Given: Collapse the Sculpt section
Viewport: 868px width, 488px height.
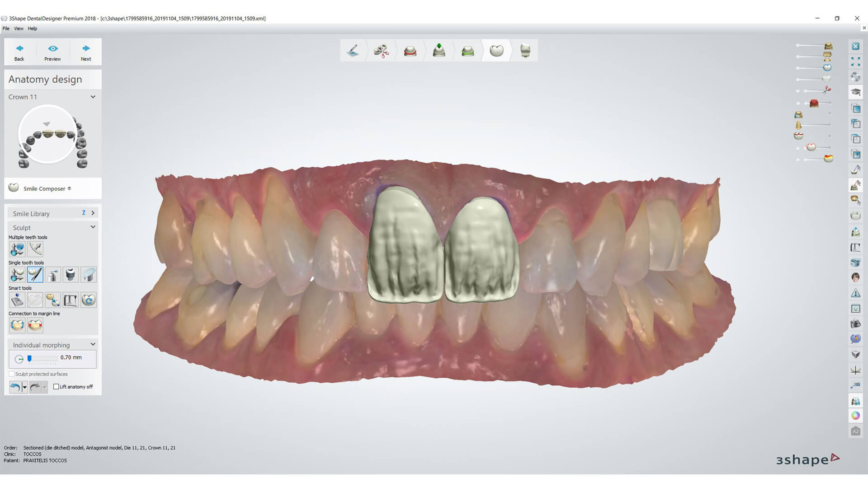Looking at the screenshot, I should 93,227.
